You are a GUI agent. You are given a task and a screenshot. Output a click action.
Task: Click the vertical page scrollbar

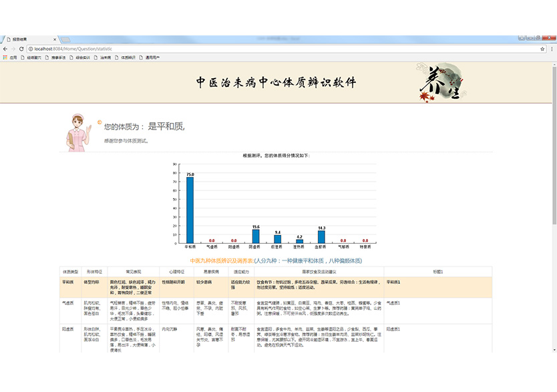554,200
